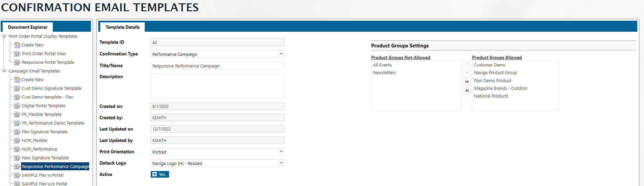644x186 pixels.
Task: Click the Create New icon under Campaign Email Templates
Action: [x=17, y=80]
